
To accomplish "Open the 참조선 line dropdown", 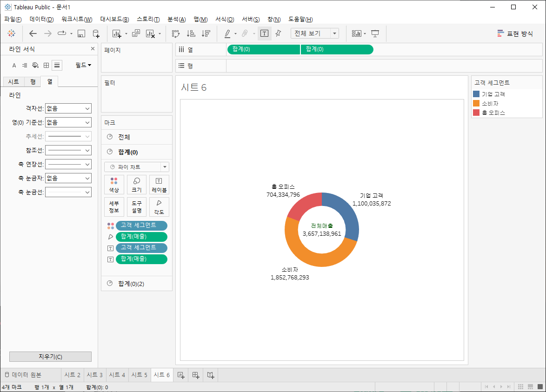I will tap(68, 150).
